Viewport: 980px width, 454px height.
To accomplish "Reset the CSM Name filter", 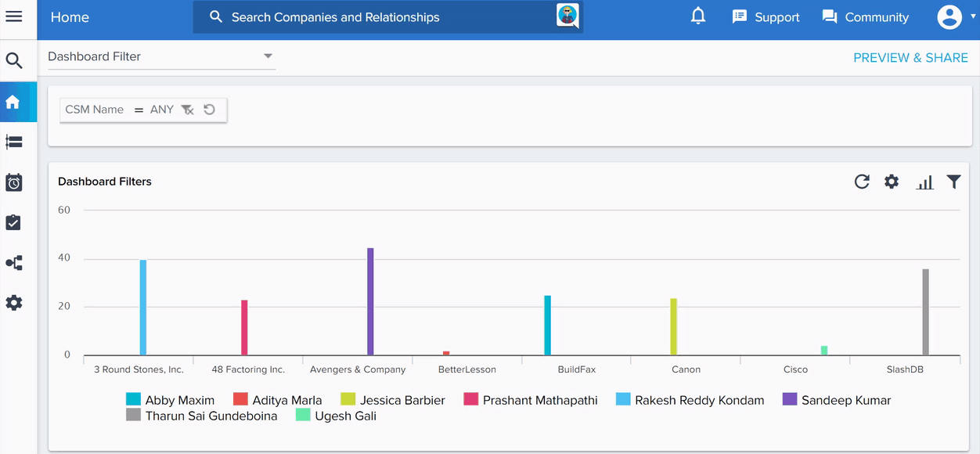I will click(209, 110).
